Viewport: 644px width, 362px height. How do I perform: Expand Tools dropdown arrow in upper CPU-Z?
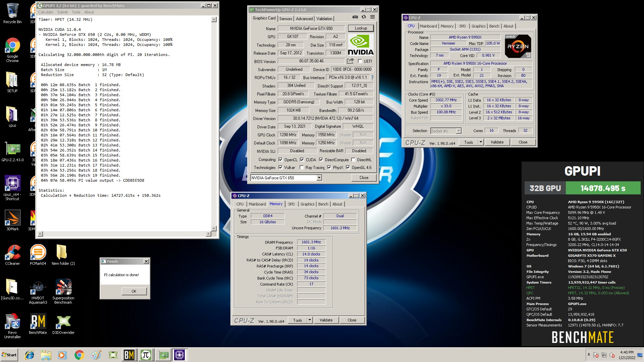481,142
